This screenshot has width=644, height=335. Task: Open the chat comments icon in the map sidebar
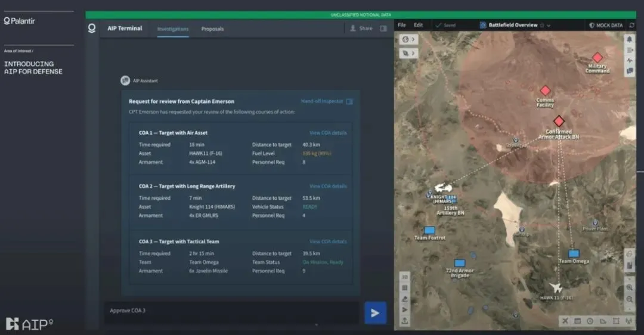pos(629,71)
